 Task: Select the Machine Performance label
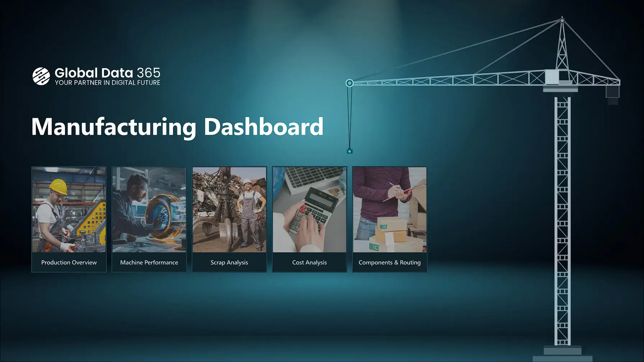[x=149, y=262]
